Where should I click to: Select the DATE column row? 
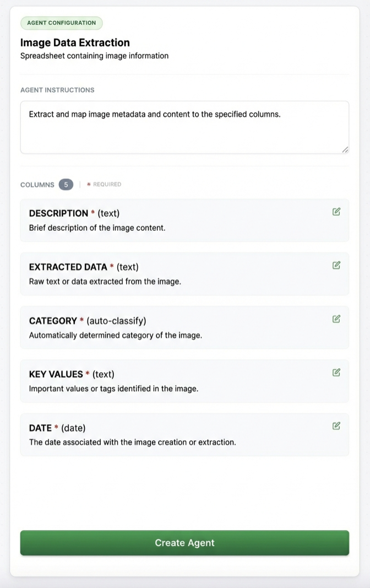184,434
